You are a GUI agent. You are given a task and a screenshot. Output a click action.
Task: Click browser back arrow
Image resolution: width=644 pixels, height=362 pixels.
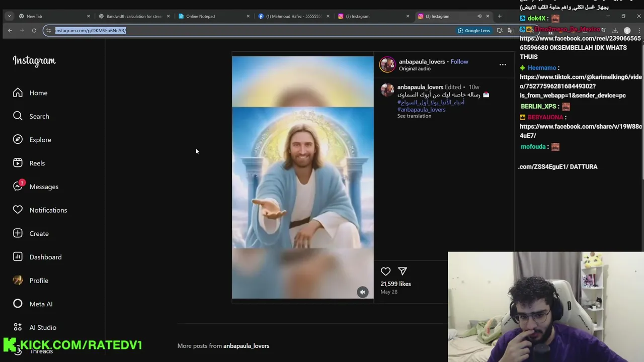[10, 31]
